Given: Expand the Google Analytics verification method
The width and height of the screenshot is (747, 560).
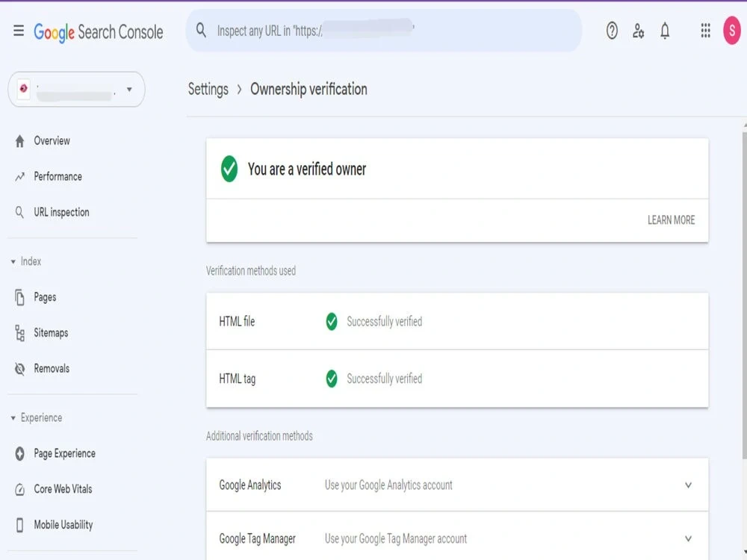Looking at the screenshot, I should click(688, 485).
